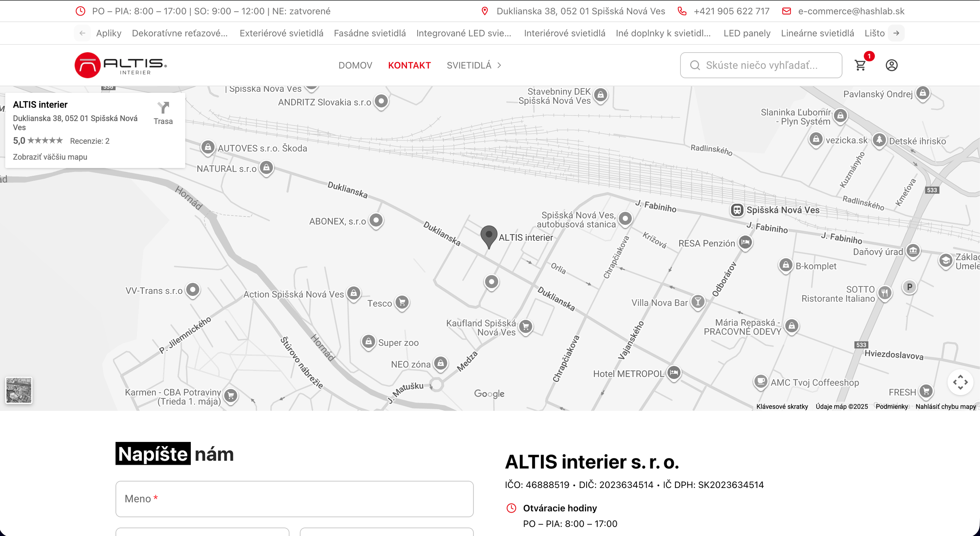This screenshot has height=536, width=980.
Task: Click the RESA Penzión marker
Action: coord(745,243)
